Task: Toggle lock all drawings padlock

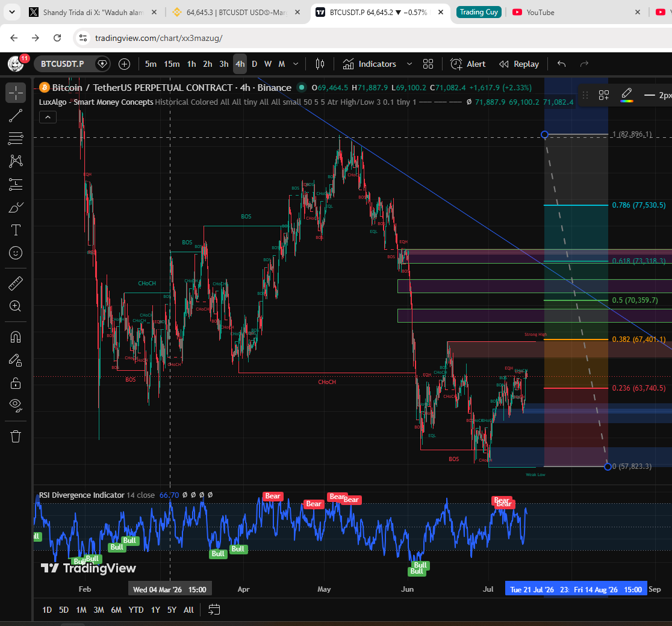Action: click(16, 383)
